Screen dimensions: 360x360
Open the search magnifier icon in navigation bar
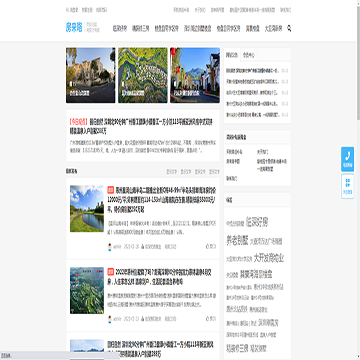pos(289,28)
